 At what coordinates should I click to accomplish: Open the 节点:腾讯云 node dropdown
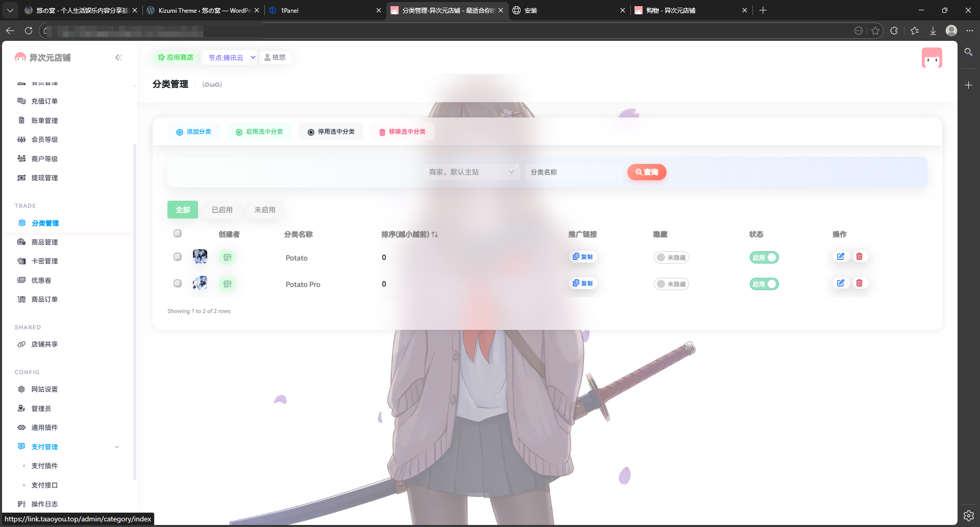pyautogui.click(x=229, y=57)
